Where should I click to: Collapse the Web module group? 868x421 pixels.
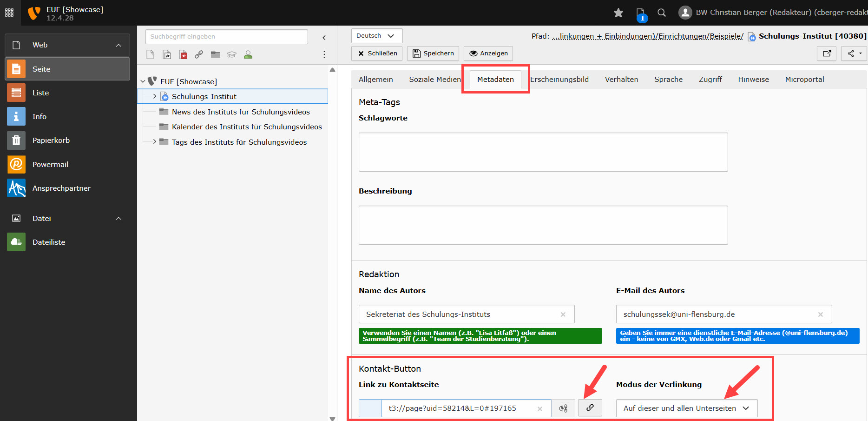point(118,45)
